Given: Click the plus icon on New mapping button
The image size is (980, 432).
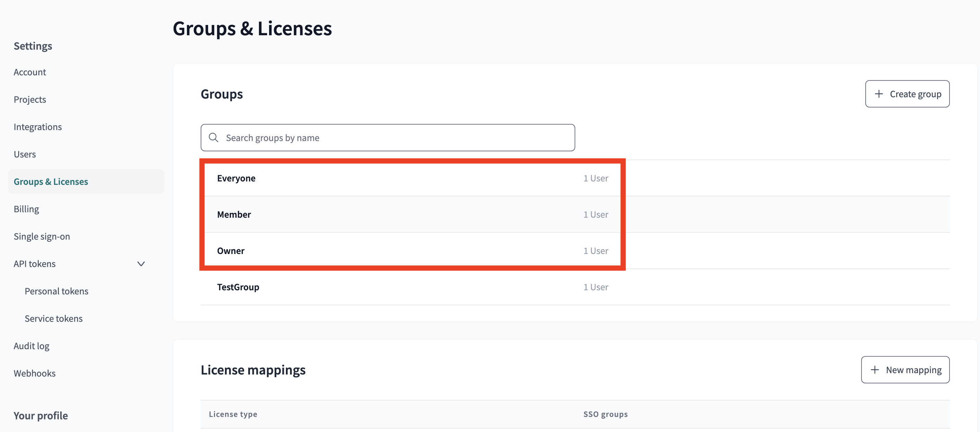Looking at the screenshot, I should point(875,369).
